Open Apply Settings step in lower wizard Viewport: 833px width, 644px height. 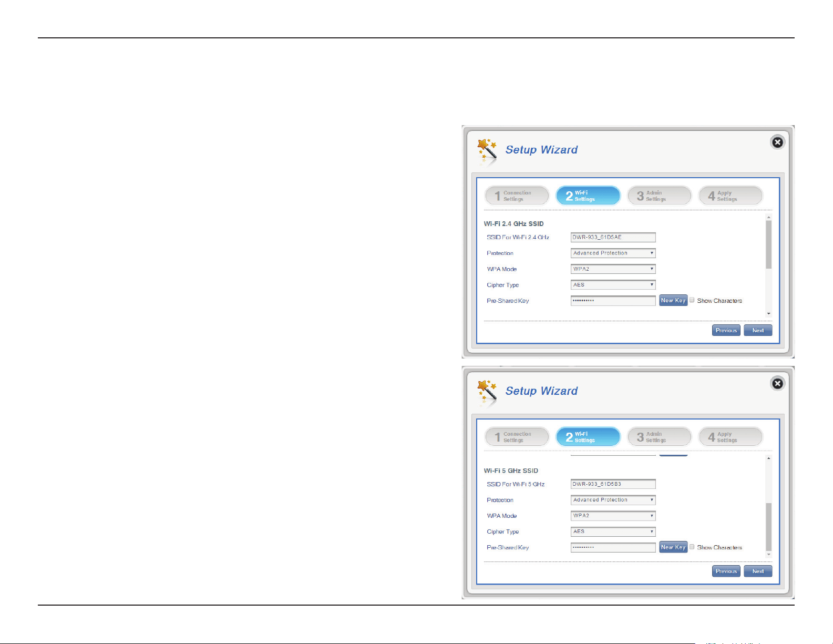coord(731,437)
